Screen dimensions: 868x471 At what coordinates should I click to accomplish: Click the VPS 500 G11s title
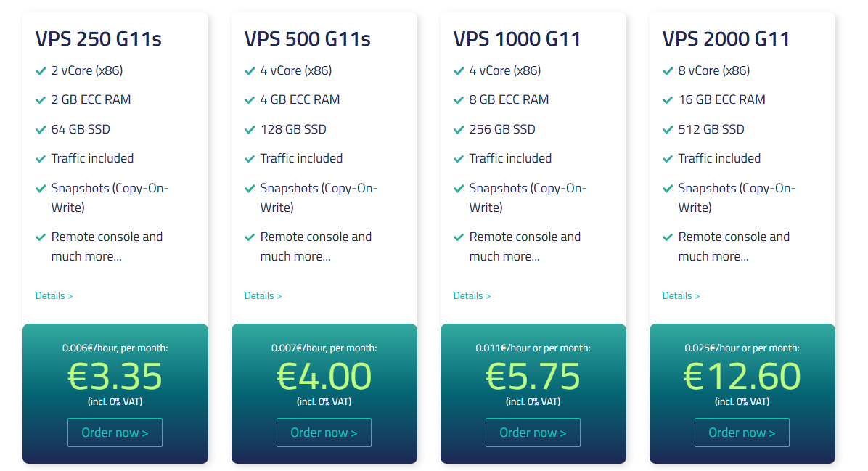[x=307, y=38]
